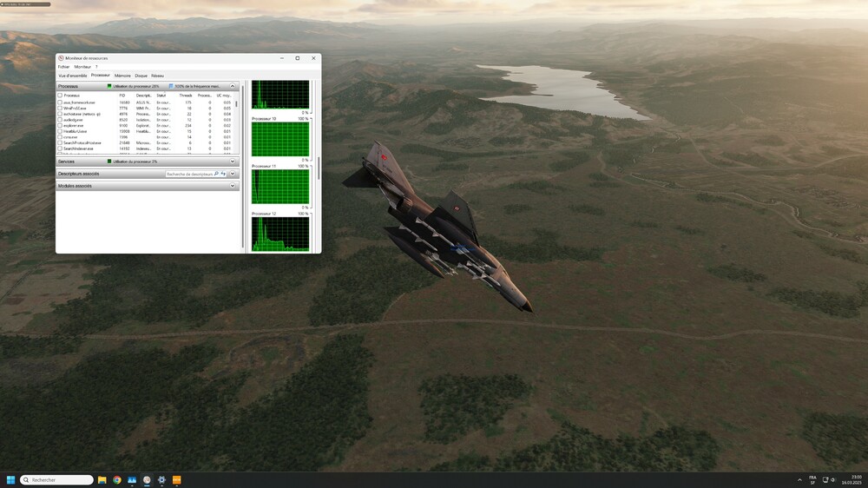
Task: Switch to the Mémoire tab
Action: [x=122, y=76]
